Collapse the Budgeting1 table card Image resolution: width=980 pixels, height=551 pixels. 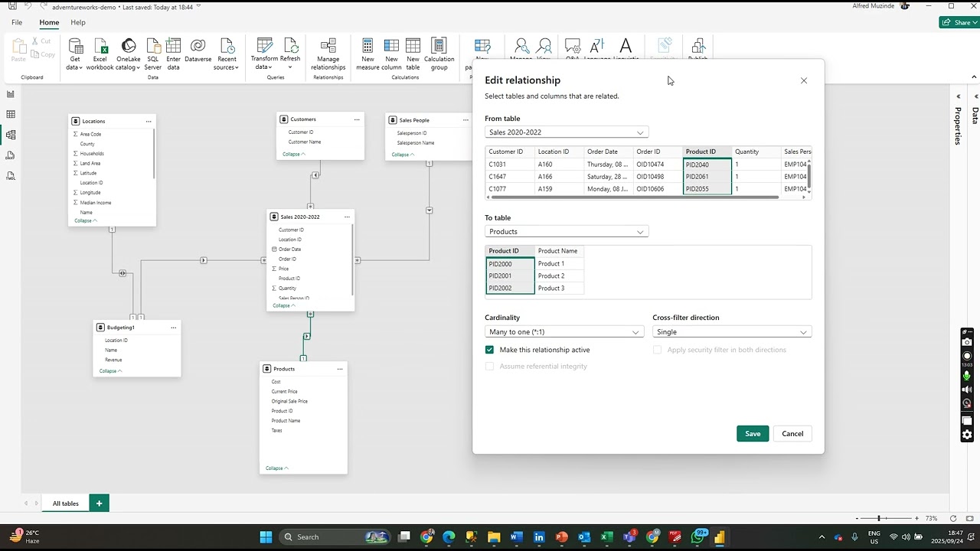pyautogui.click(x=110, y=371)
